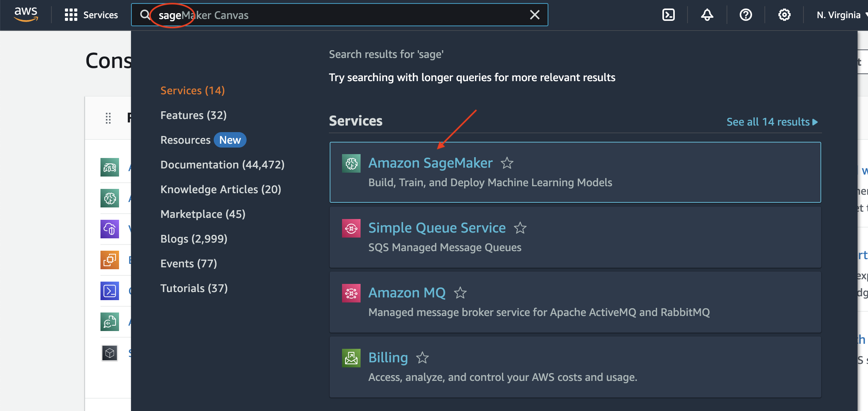The width and height of the screenshot is (868, 411).
Task: Favorite Billing using the star icon
Action: (422, 358)
